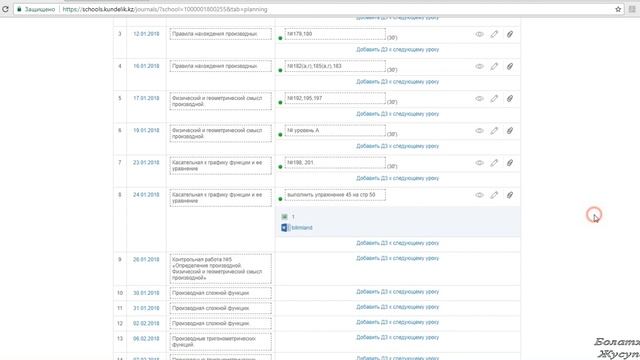Edit homework field of lesson 16.01.2018
Screen dimensions: 640x360
click(x=335, y=66)
